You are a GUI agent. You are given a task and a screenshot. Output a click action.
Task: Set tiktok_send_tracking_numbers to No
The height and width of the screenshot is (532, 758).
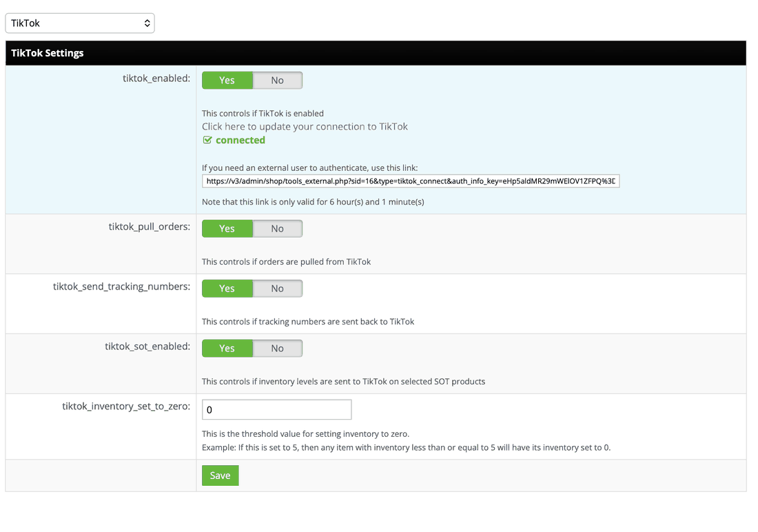tap(278, 289)
